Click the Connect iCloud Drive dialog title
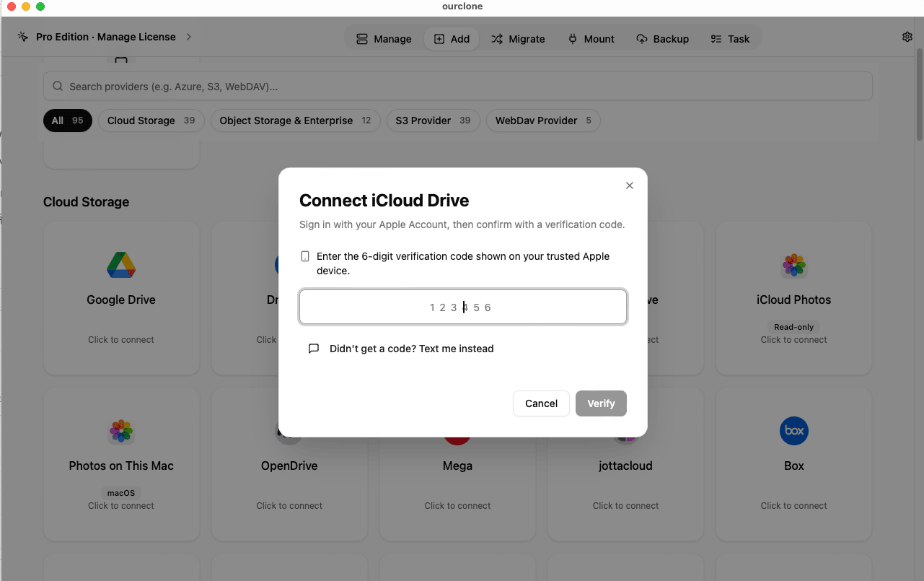The height and width of the screenshot is (581, 924). pyautogui.click(x=384, y=201)
